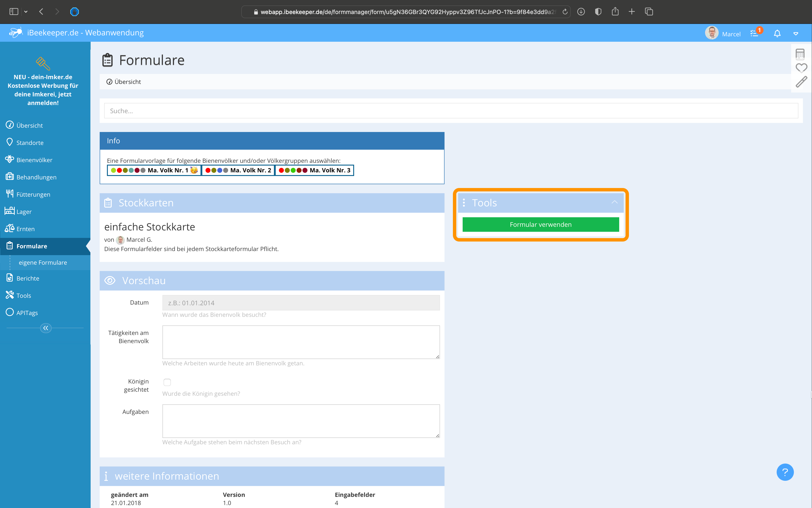
Task: Click the Tätigkeiten am Bienenvolk textarea
Action: [x=301, y=342]
